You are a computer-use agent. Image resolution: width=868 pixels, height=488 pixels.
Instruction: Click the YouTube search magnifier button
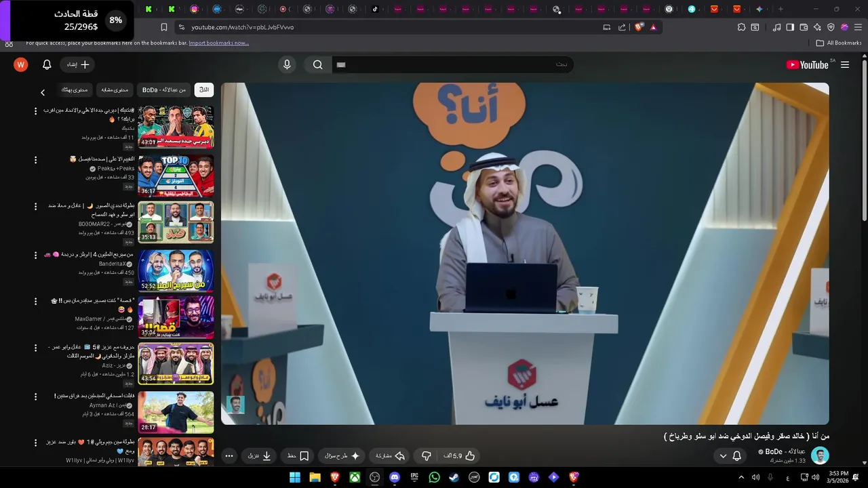(x=317, y=64)
